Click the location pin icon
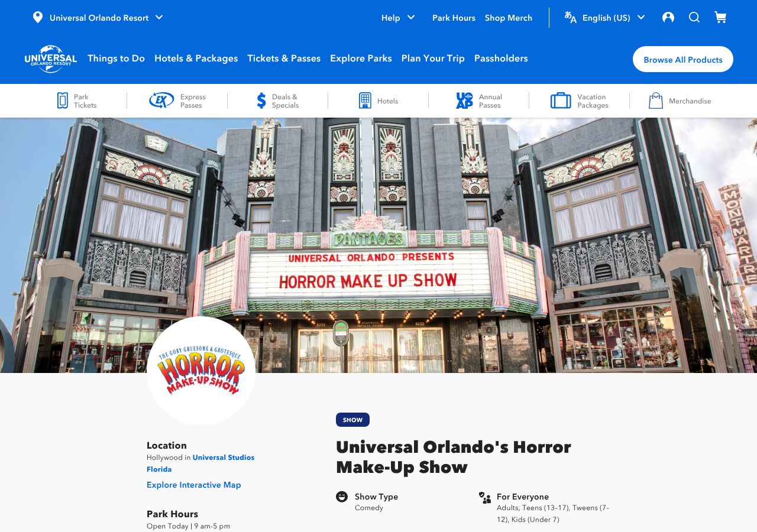Screen dimensions: 757x532 [38, 18]
